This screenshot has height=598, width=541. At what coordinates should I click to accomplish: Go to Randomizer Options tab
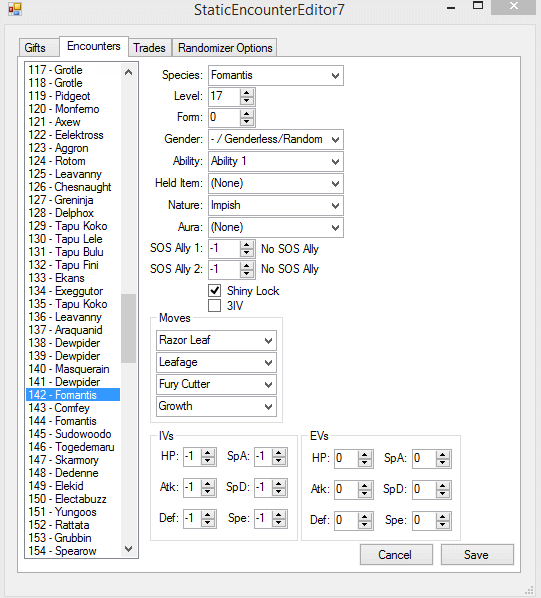click(x=225, y=48)
